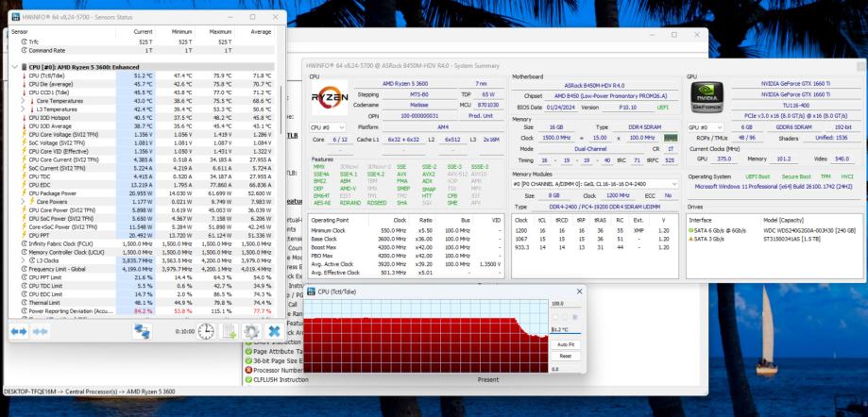Click the AMD Ryzen logo image

pyautogui.click(x=330, y=97)
